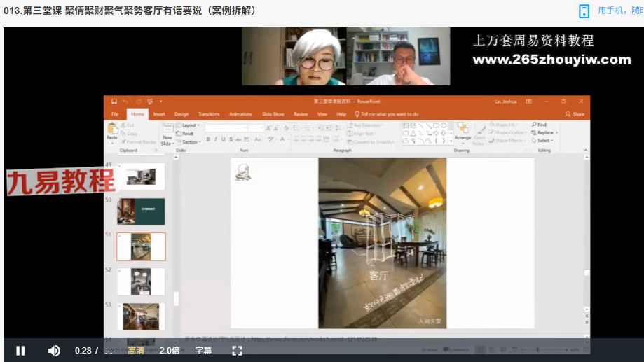
Task: Click the Tell me what you want to do box
Action: tap(387, 114)
